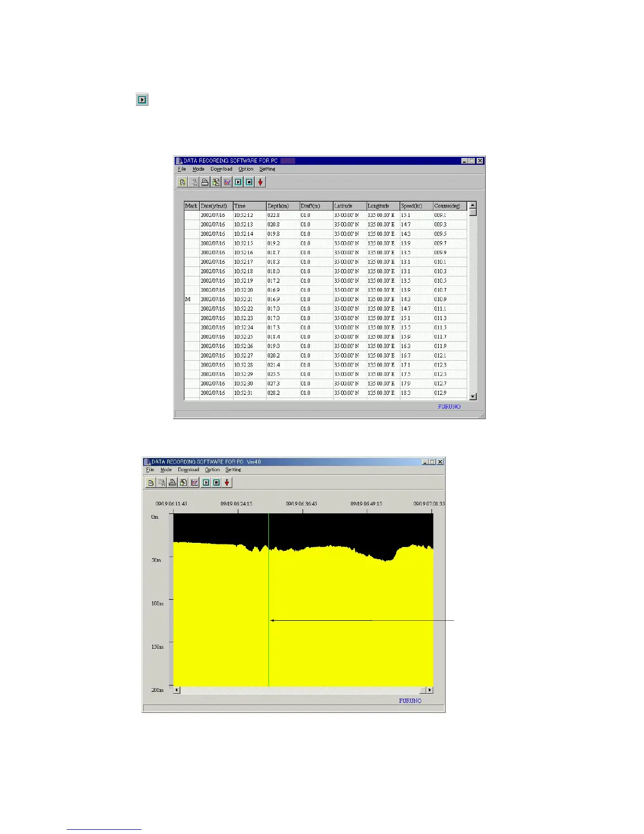Open Download menu in Ver4.0 graph window
This screenshot has height=834, width=644.
pos(188,470)
